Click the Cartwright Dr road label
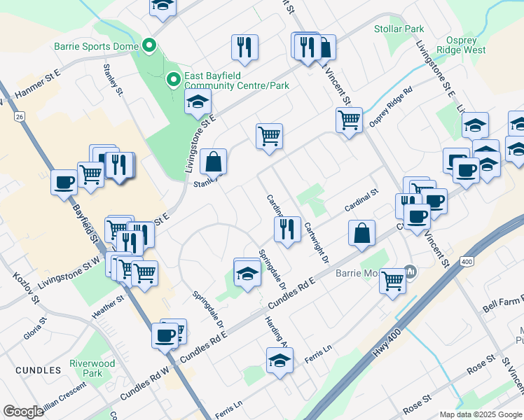The height and width of the screenshot is (420, 524). [x=317, y=243]
